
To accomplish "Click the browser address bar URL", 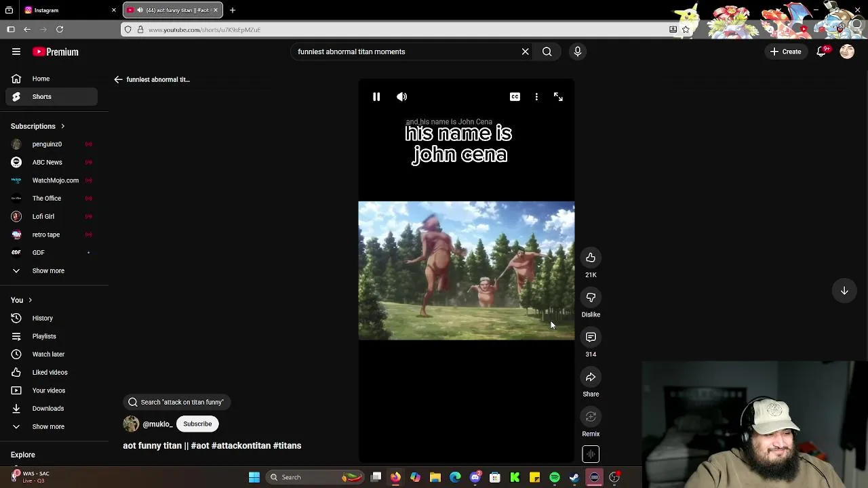I will click(204, 30).
